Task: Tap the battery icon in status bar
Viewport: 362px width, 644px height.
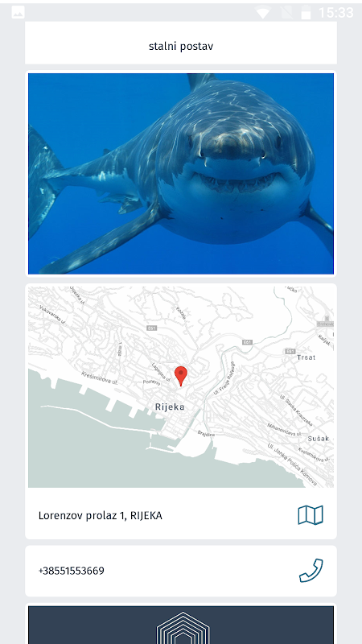Action: pyautogui.click(x=306, y=13)
